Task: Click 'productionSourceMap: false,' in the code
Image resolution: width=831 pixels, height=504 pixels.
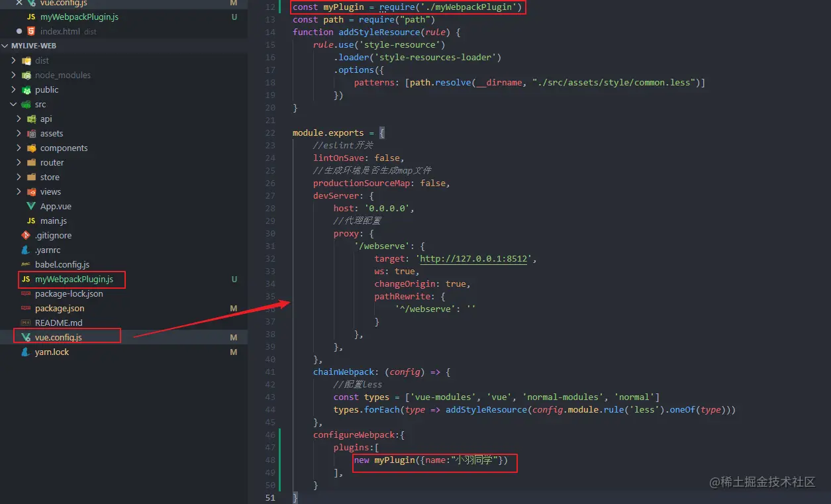Action: click(382, 183)
